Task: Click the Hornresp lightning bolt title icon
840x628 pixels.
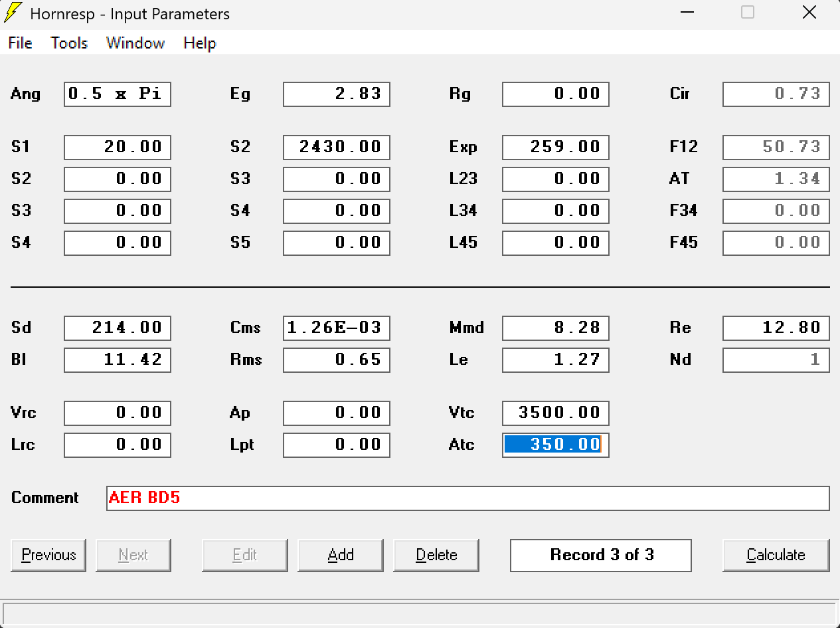Action: pos(13,13)
